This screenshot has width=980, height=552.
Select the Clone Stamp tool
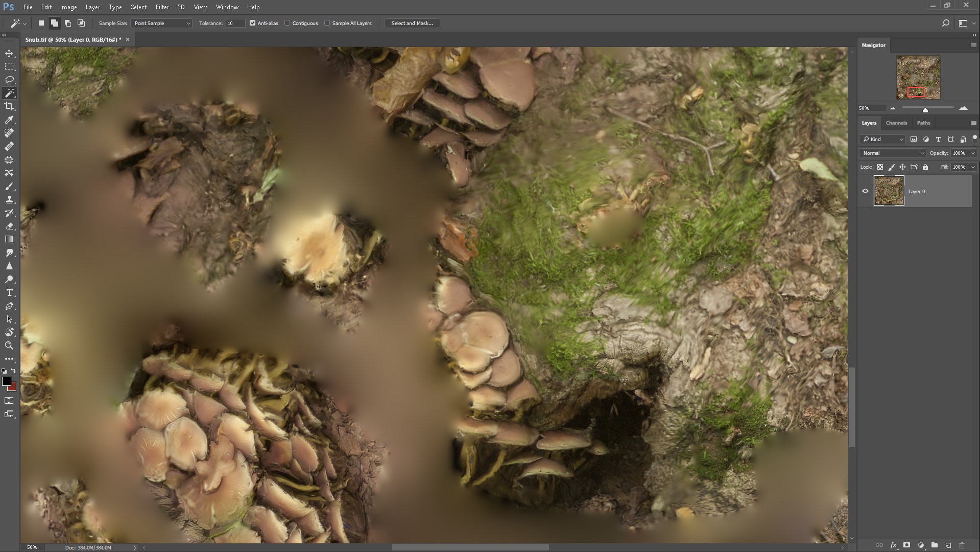pyautogui.click(x=9, y=200)
